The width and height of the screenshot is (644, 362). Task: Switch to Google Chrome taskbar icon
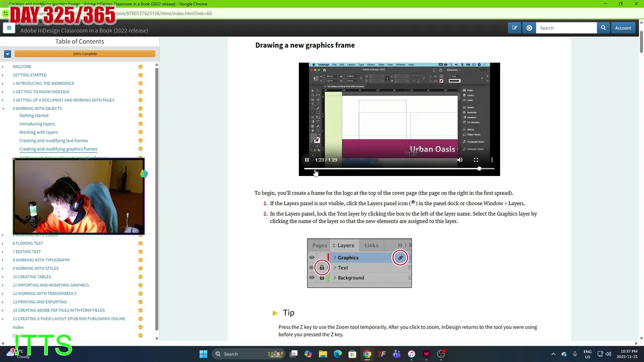tap(367, 354)
